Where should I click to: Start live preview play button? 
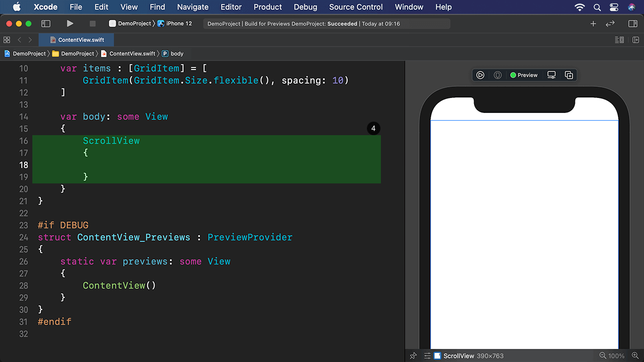[480, 75]
